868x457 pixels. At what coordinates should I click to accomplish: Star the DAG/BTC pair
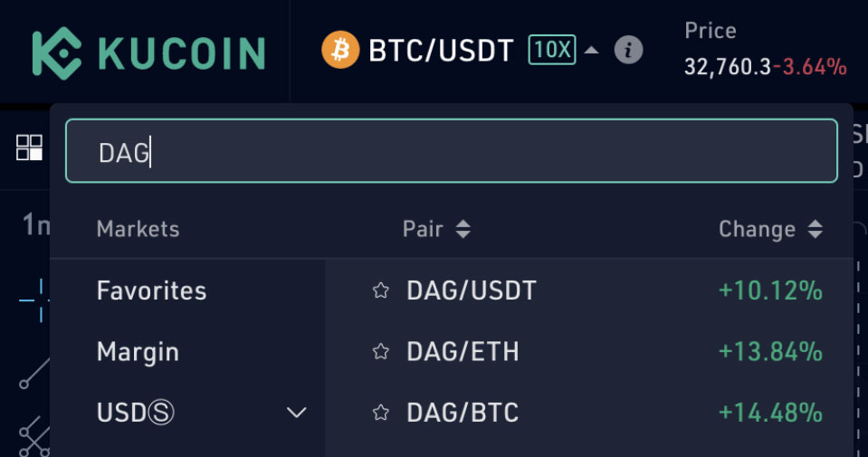pos(381,413)
